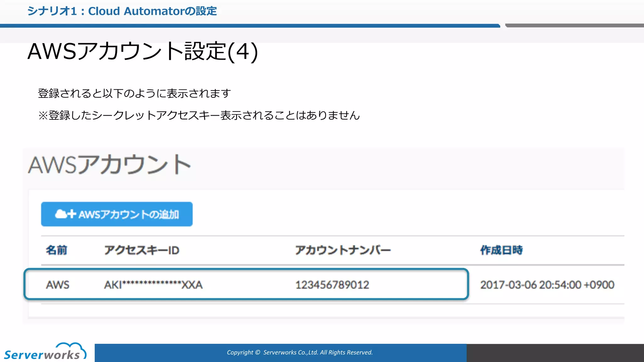The image size is (644, 362).
Task: Click the AWSアカウントの追加 button
Action: (x=117, y=214)
